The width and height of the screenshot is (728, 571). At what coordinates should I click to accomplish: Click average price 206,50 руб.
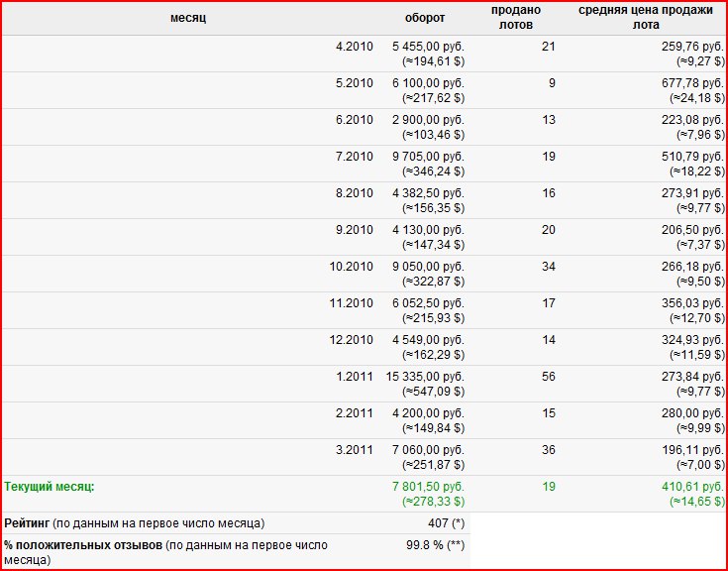692,230
